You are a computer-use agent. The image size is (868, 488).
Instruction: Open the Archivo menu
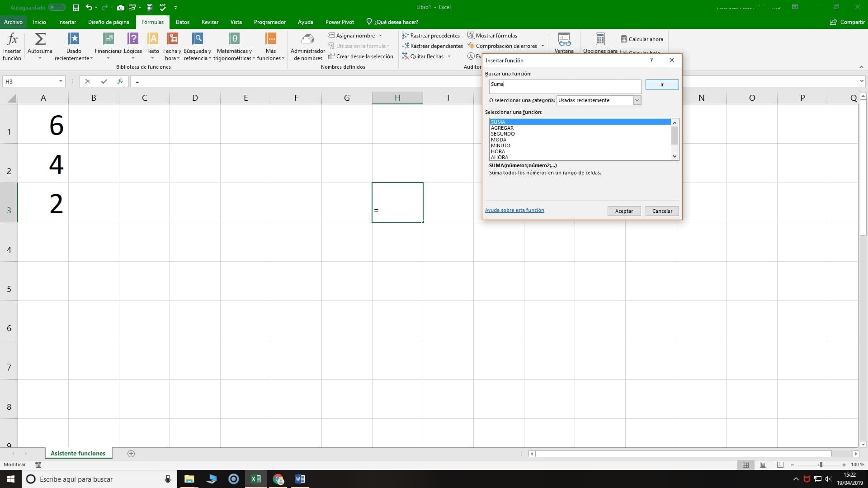13,22
